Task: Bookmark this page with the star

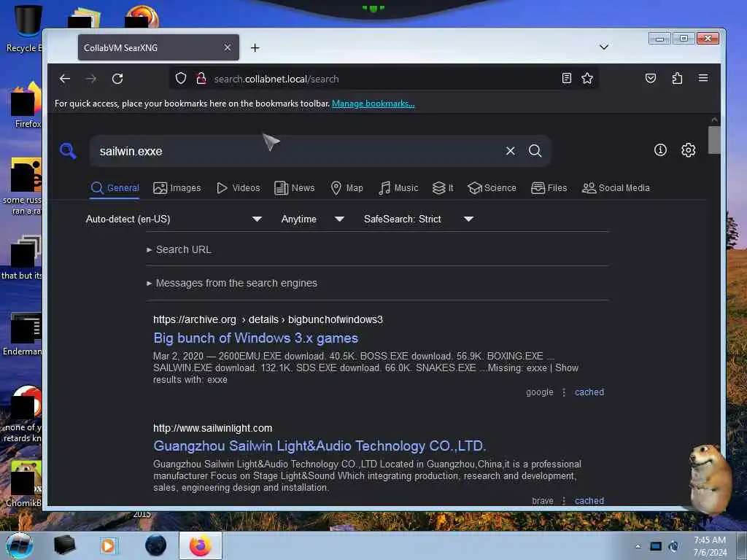Action: pyautogui.click(x=587, y=78)
